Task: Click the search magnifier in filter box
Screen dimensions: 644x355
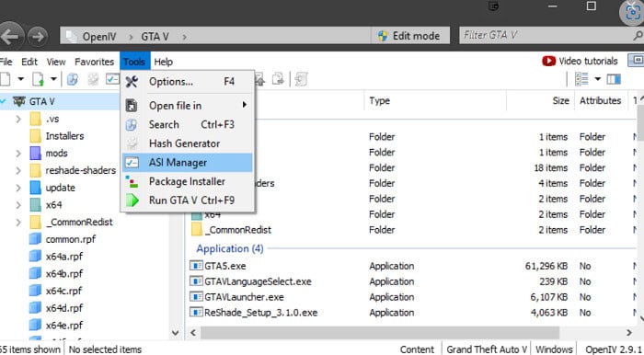Action: tap(638, 36)
